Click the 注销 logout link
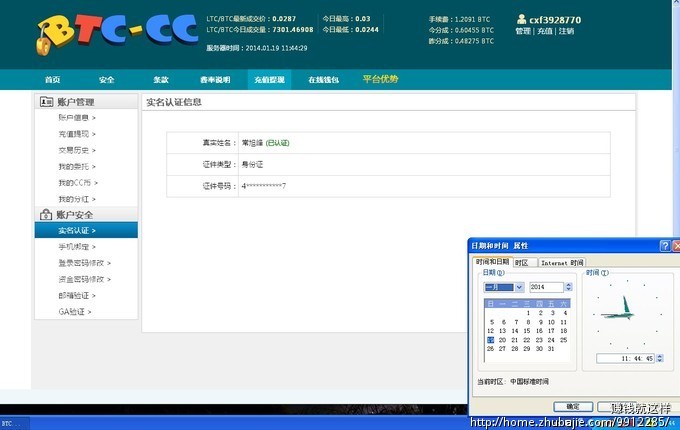680x430 pixels. [566, 31]
